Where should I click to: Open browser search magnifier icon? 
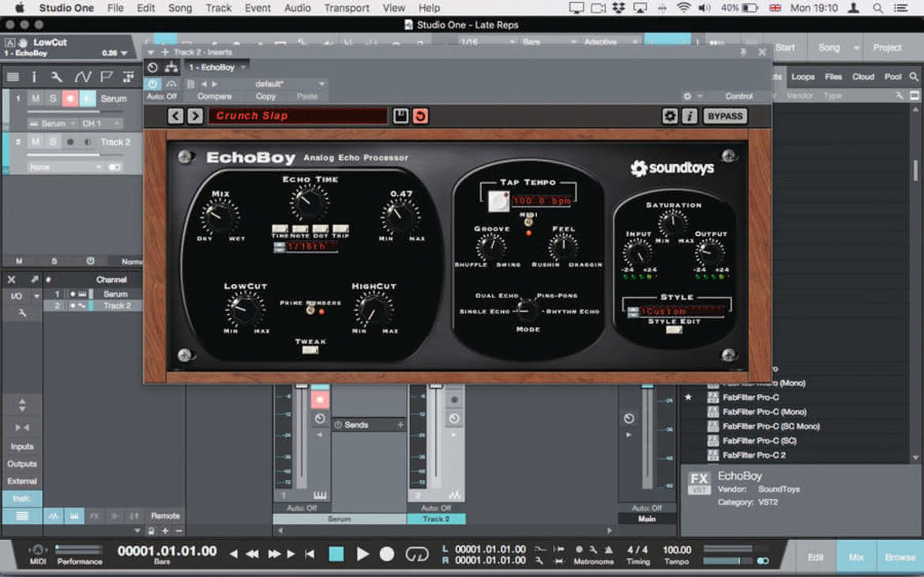914,77
